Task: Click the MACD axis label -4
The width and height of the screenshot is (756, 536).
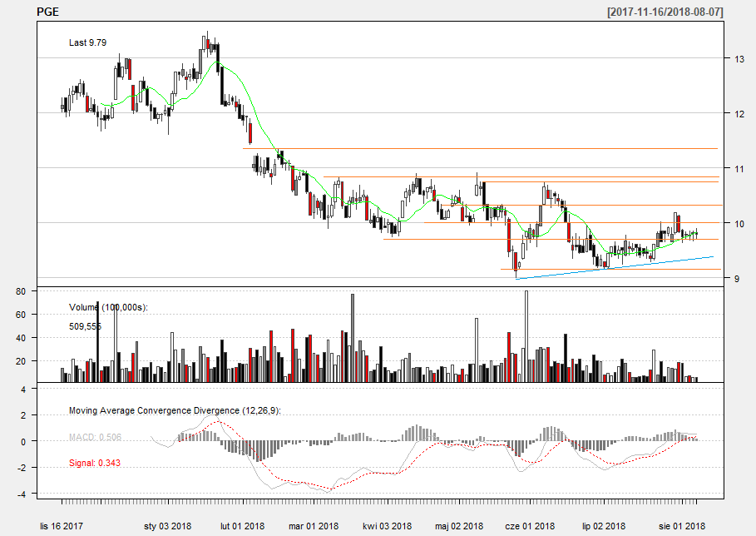Action: [x=22, y=494]
